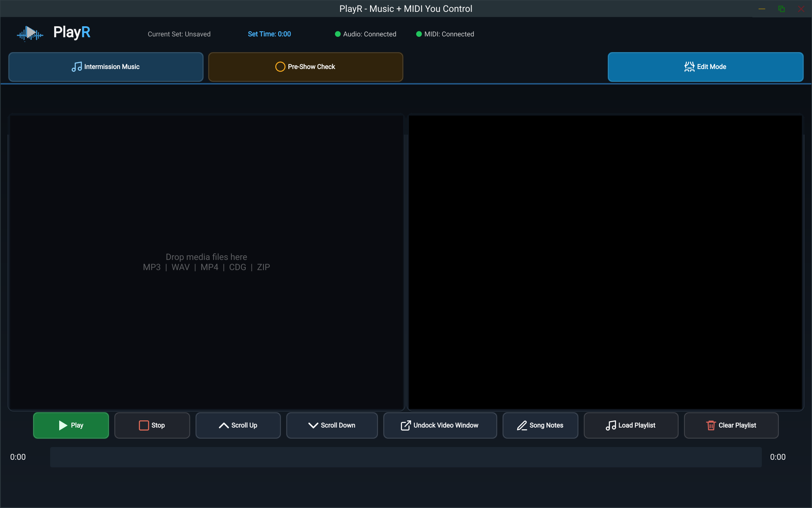Viewport: 812px width, 508px height.
Task: Click the elapsed time 0:00 on the left
Action: [x=18, y=457]
